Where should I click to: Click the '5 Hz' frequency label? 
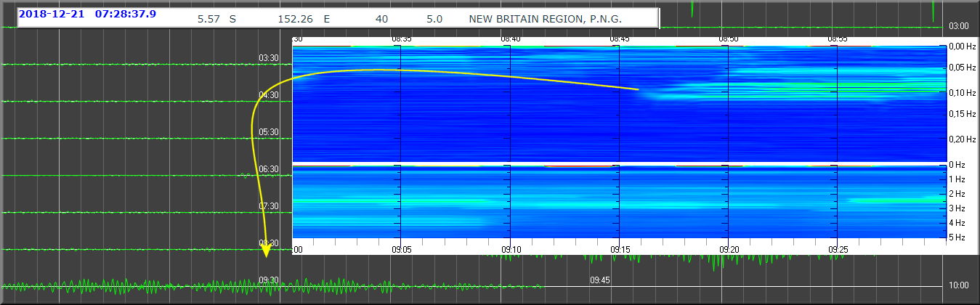click(959, 237)
